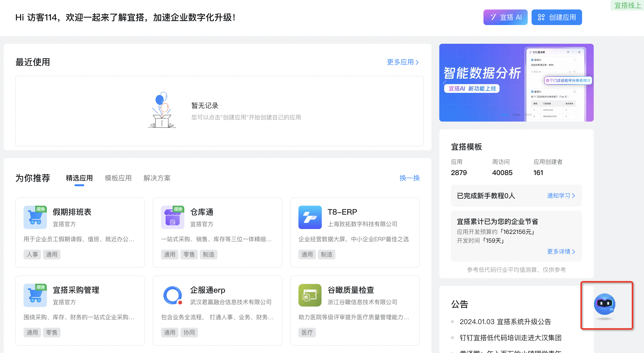
Task: Click the 医疗 tag on 谷瞰质量检查 card
Action: (307, 333)
